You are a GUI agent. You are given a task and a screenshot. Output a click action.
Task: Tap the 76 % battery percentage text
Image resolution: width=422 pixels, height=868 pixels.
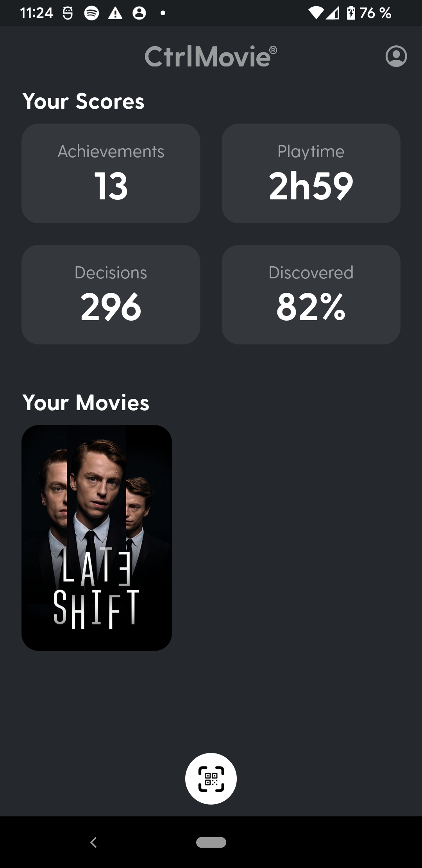[376, 13]
